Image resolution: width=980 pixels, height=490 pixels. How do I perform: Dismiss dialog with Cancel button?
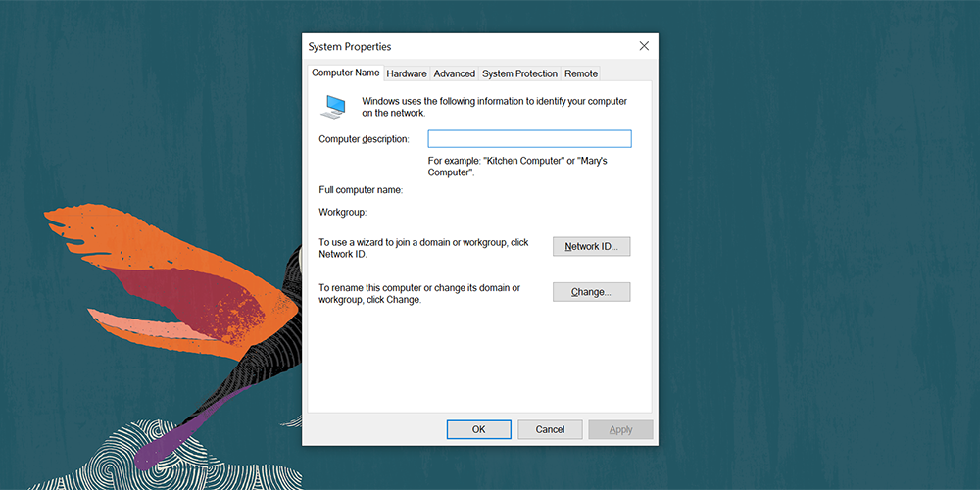tap(550, 429)
